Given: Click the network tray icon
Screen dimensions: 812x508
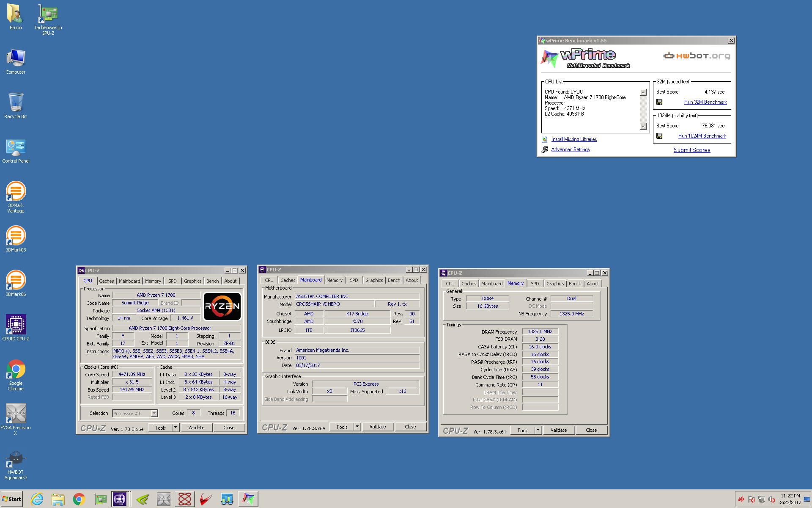Looking at the screenshot, I should click(762, 499).
